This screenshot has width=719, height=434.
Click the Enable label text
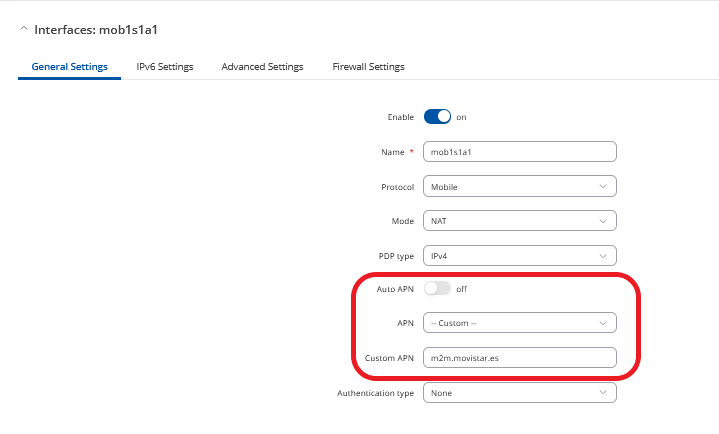tap(400, 117)
